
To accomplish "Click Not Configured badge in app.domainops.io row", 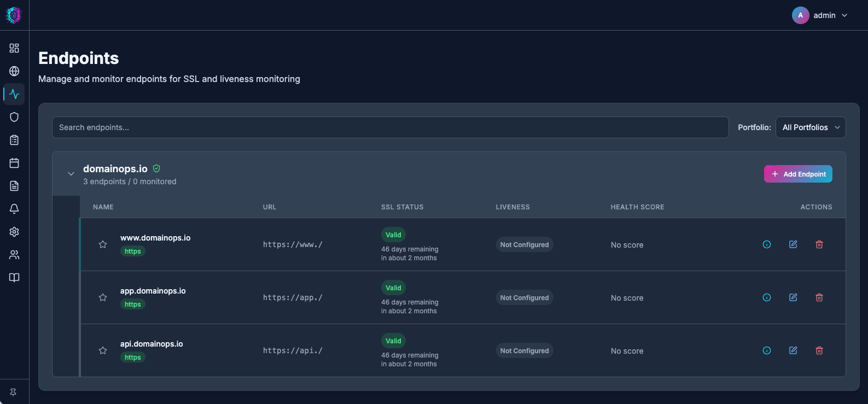I will click(525, 298).
